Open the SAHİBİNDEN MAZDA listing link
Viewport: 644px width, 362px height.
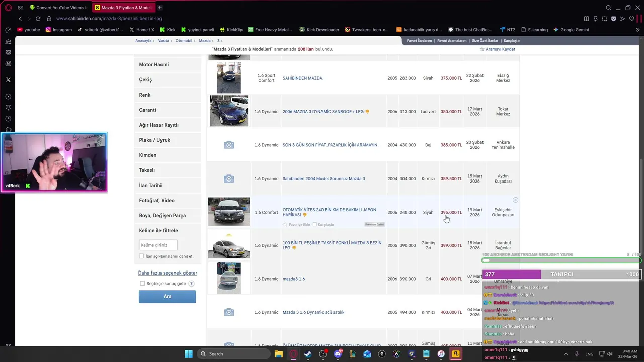click(302, 78)
